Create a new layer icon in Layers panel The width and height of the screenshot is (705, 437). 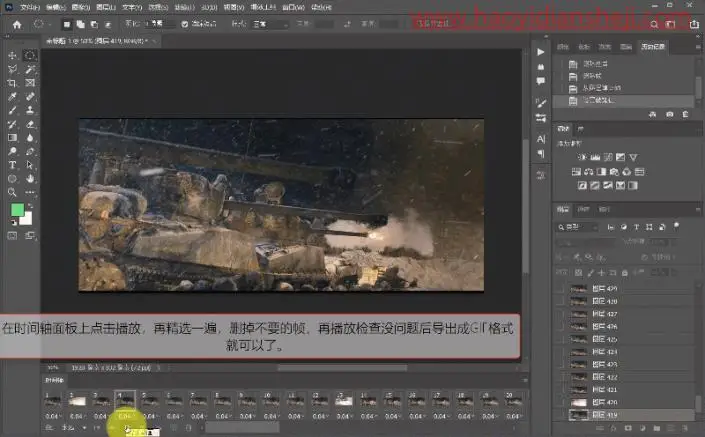tap(670, 428)
